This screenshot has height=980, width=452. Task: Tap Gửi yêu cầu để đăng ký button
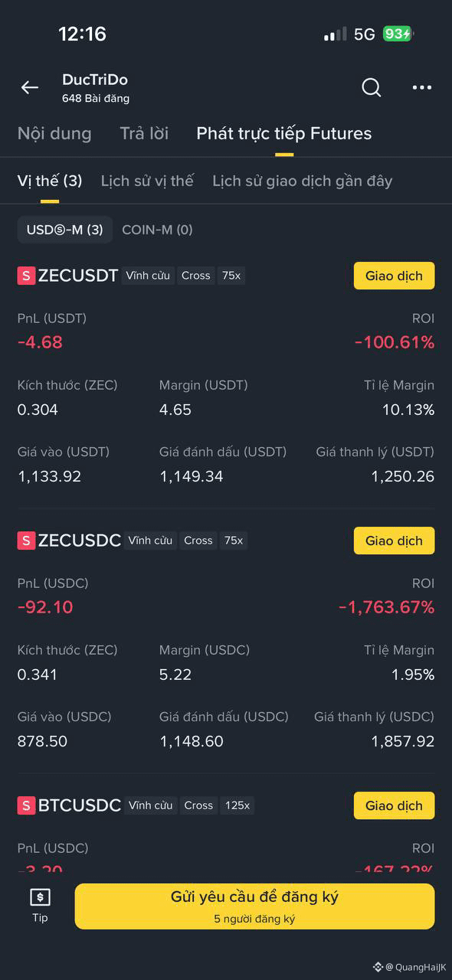(x=254, y=906)
